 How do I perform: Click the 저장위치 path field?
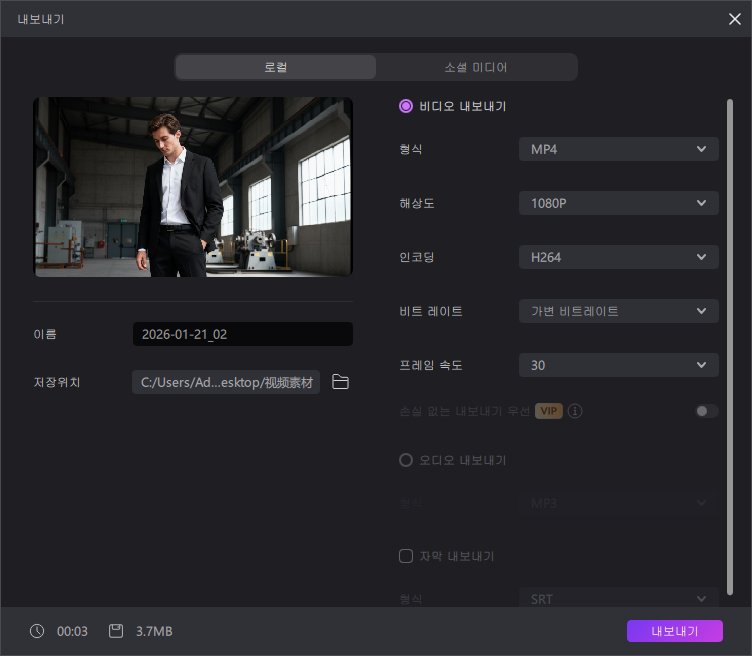click(x=226, y=382)
